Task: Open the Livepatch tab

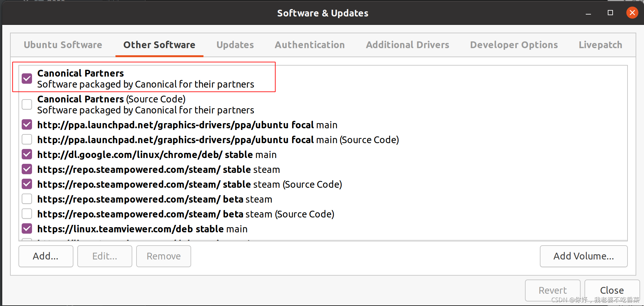Action: 600,45
